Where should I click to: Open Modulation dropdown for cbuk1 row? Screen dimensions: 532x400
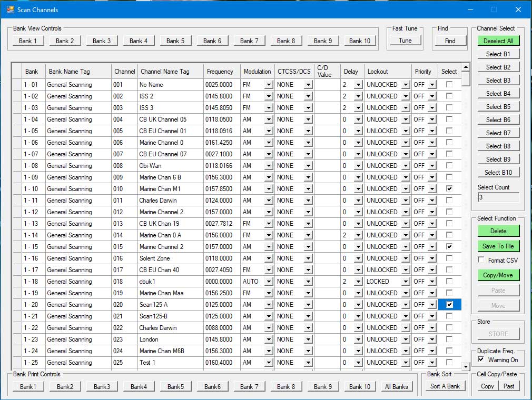(269, 282)
